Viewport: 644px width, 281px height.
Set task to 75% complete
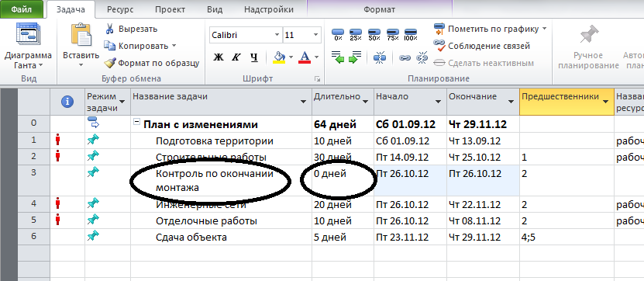393,34
